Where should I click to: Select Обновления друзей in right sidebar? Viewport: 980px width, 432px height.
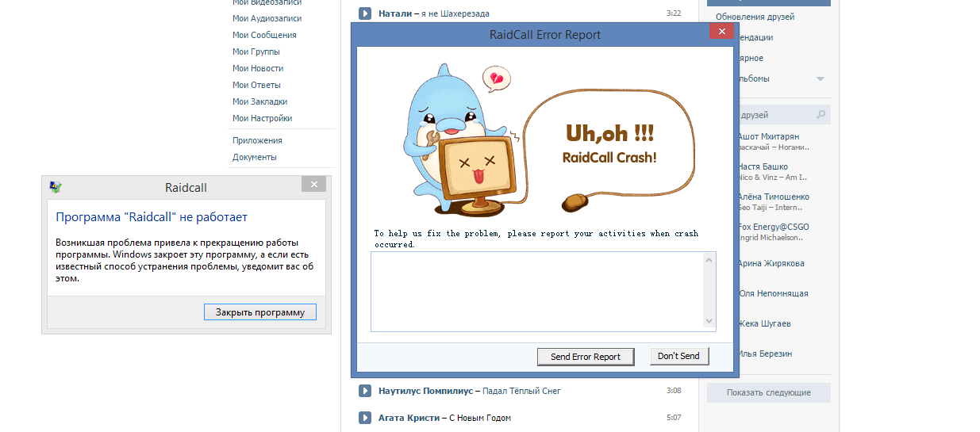tap(755, 17)
